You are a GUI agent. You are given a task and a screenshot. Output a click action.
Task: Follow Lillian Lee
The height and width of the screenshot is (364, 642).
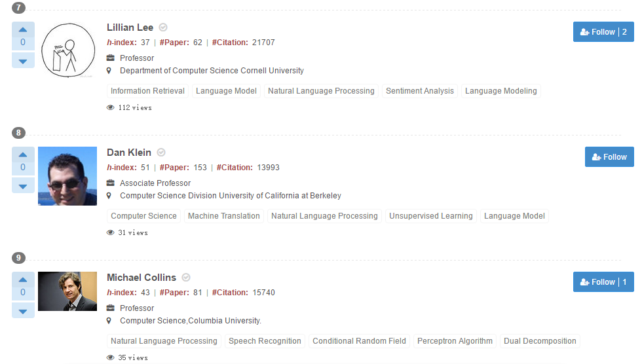point(603,32)
